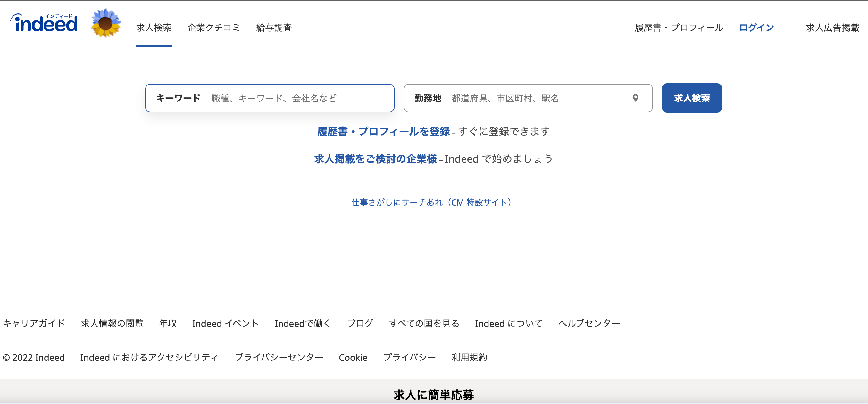868x404 pixels.
Task: Click 履歴書・プロフィールを登録 link
Action: coord(383,132)
